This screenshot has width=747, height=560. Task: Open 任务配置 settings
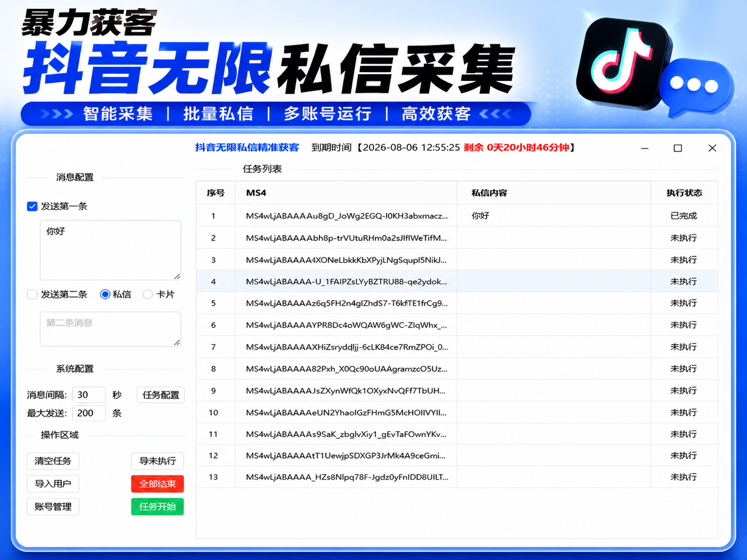pos(161,395)
